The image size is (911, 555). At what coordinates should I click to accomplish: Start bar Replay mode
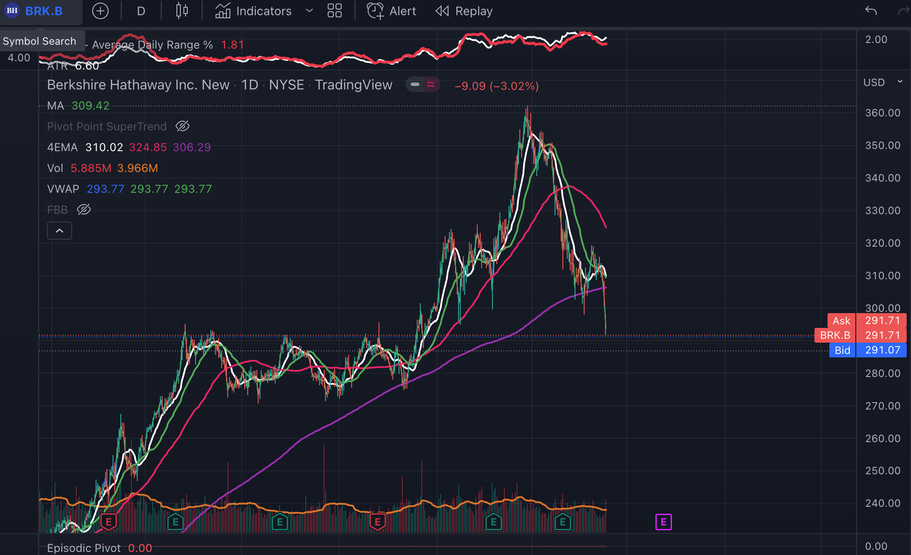pyautogui.click(x=464, y=11)
